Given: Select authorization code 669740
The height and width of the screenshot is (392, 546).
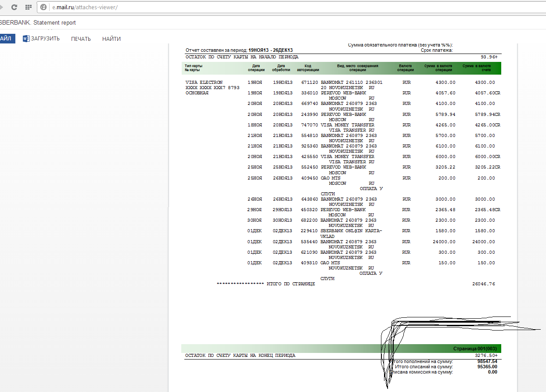Looking at the screenshot, I should click(309, 104).
